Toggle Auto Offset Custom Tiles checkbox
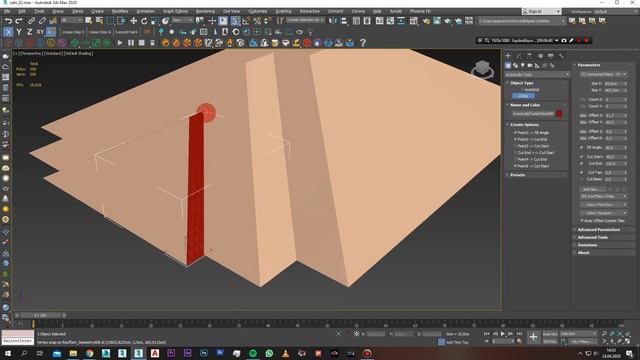The height and width of the screenshot is (360, 640). click(x=582, y=220)
